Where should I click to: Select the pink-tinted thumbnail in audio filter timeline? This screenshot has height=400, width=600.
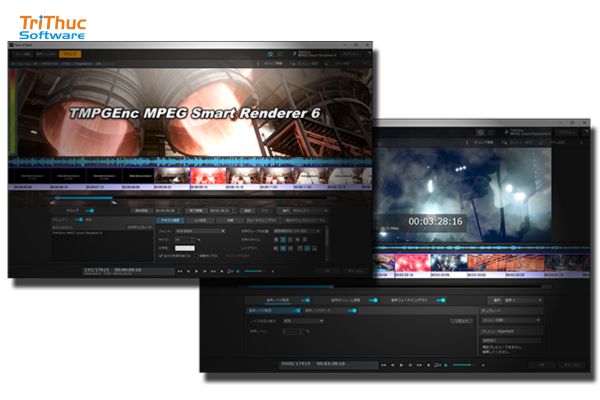412,263
